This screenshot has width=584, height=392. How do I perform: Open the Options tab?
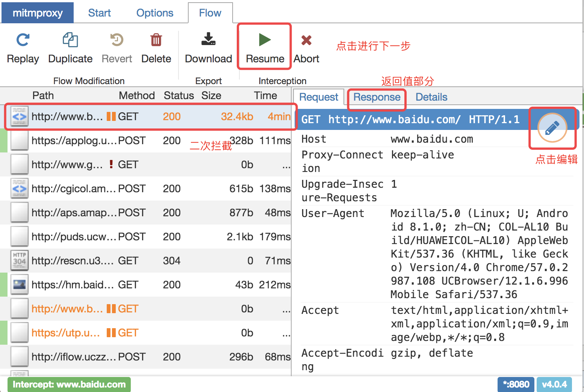(155, 12)
